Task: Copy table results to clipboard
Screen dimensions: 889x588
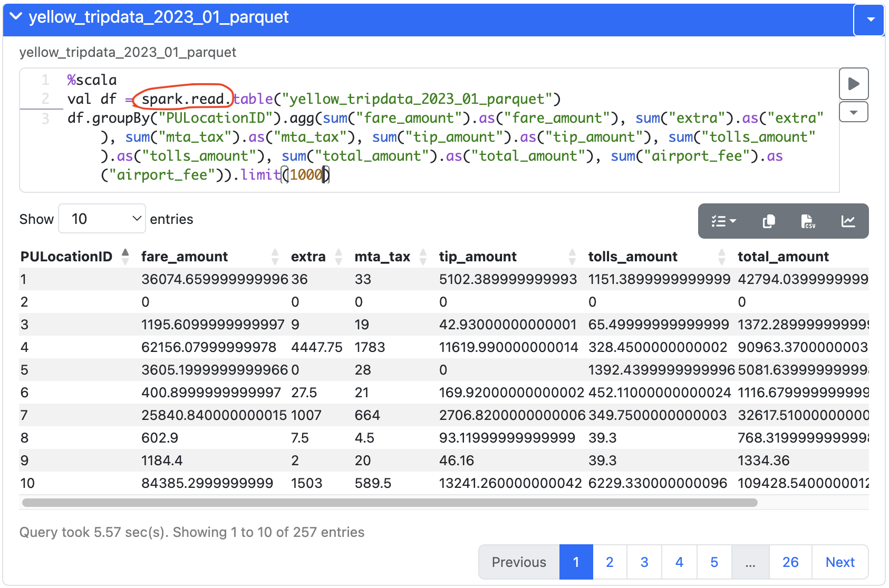Action: point(768,221)
